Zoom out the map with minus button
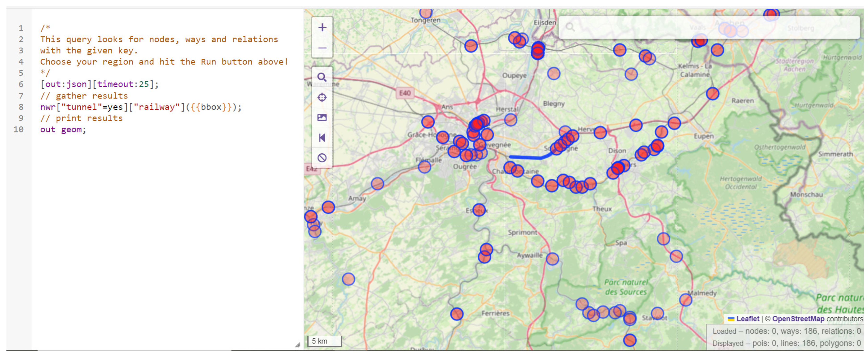Image resolution: width=868 pixels, height=354 pixels. point(322,48)
